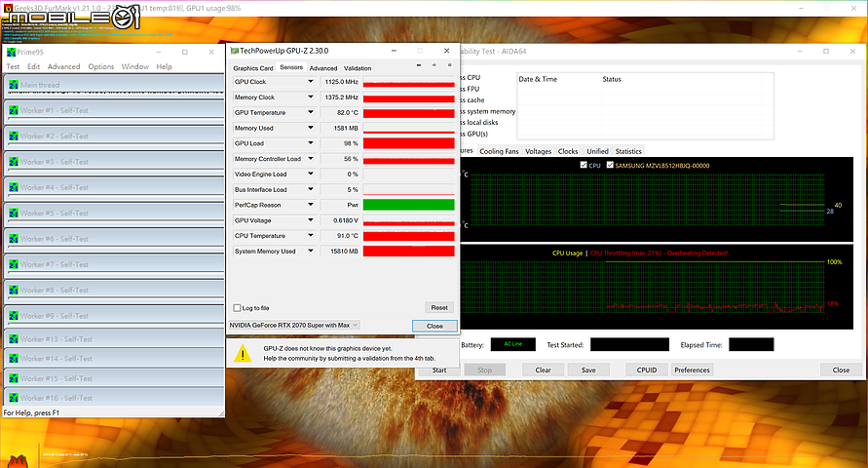
Task: Open the Options menu in Prime95
Action: pos(101,66)
